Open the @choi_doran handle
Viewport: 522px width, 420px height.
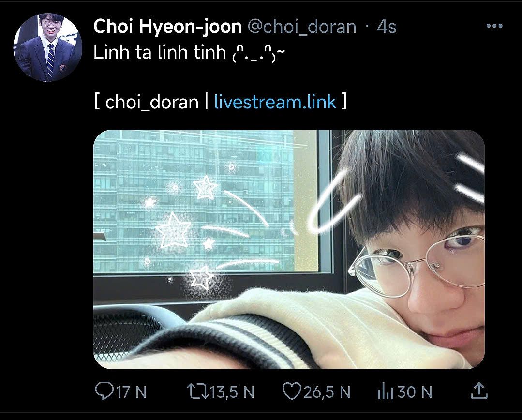pyautogui.click(x=302, y=27)
